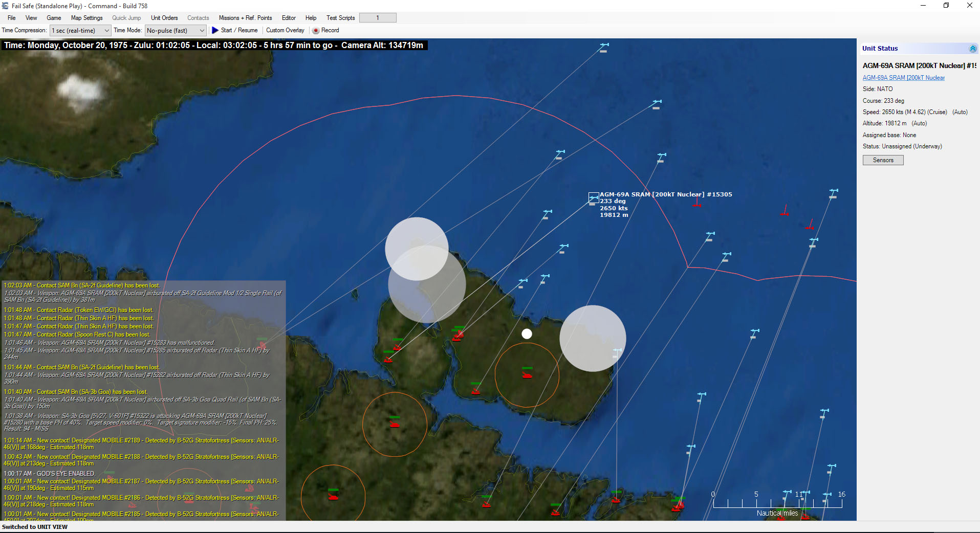This screenshot has width=980, height=533.
Task: Open the Time Mode dropdown
Action: [x=202, y=30]
